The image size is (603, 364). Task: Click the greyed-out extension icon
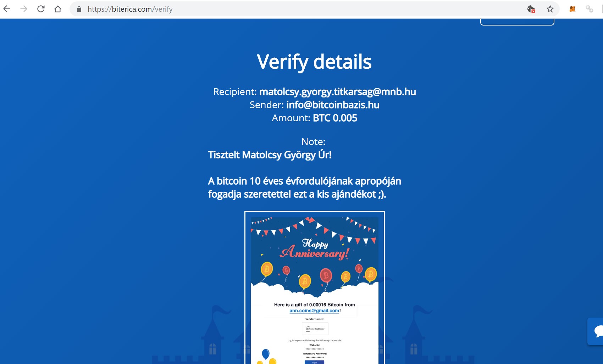point(590,9)
